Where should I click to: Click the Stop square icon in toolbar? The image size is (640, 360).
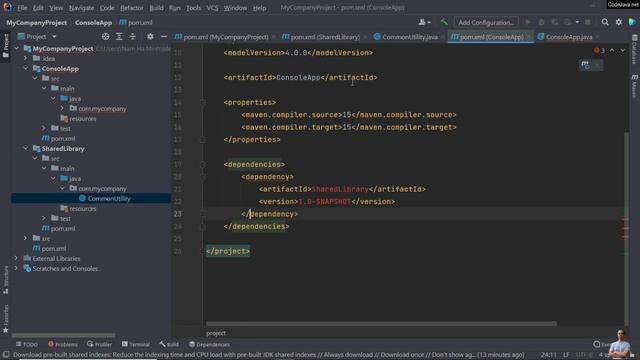coord(588,22)
